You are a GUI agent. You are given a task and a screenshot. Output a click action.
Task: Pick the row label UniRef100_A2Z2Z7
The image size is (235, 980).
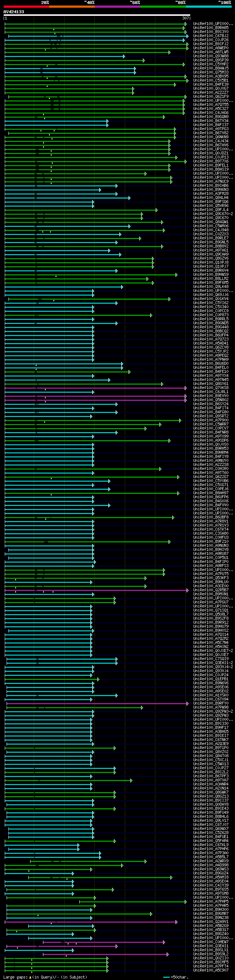(211, 92)
